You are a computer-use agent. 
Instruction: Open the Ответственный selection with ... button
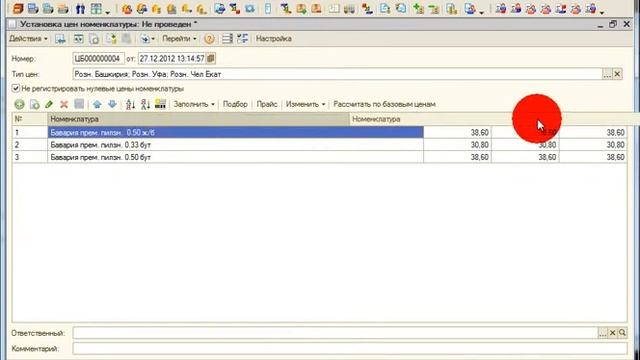[602, 333]
